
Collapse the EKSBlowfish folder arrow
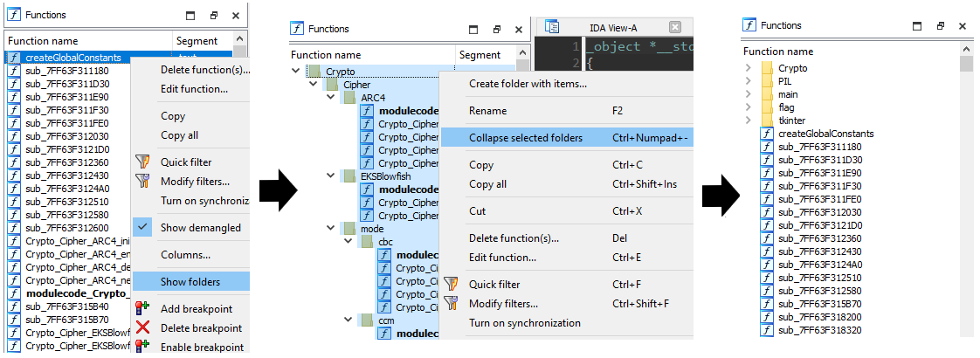pos(331,176)
